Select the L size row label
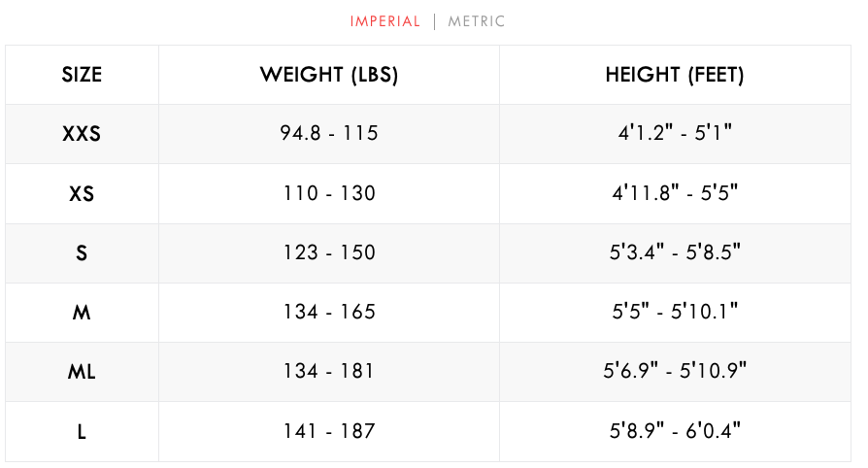 (x=82, y=431)
